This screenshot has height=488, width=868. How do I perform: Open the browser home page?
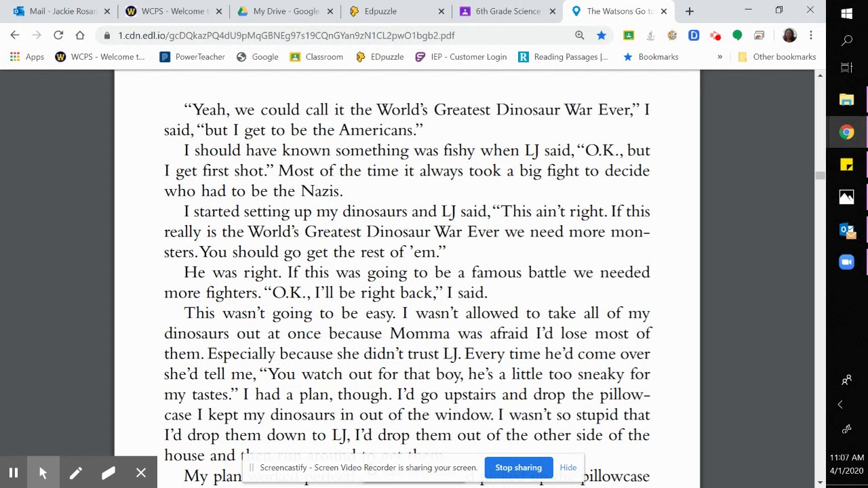pos(80,35)
